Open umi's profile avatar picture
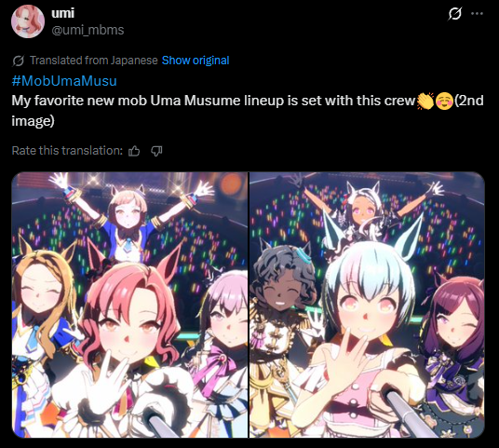This screenshot has height=448, width=499. point(28,21)
